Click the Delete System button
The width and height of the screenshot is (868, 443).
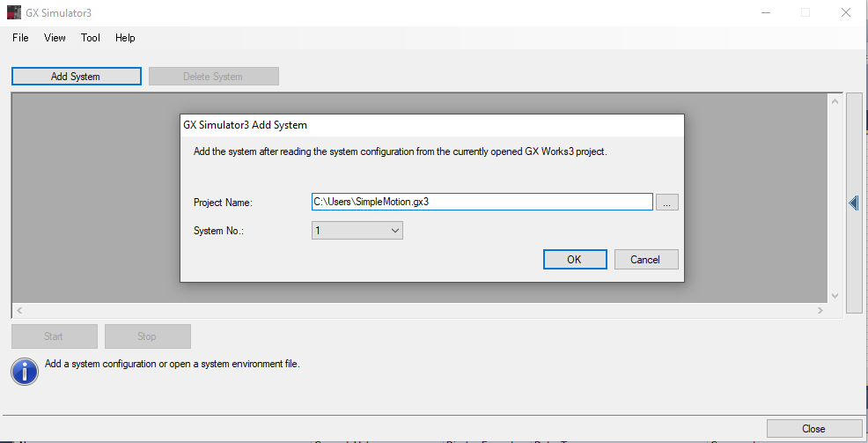(x=213, y=77)
